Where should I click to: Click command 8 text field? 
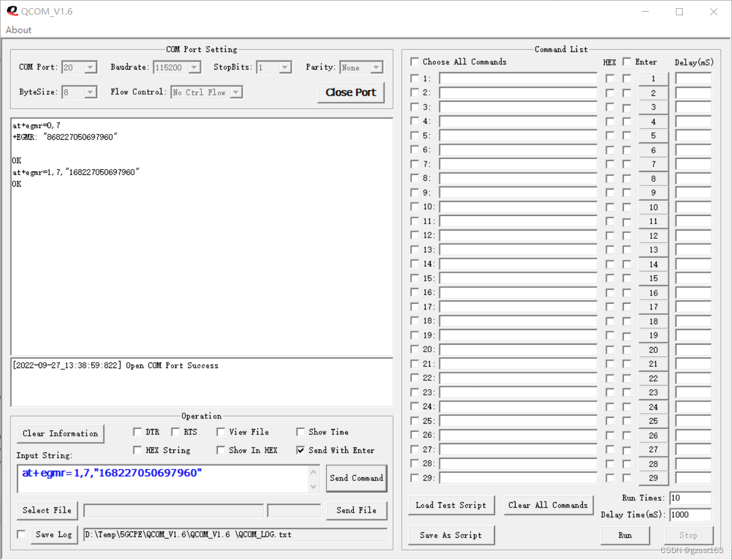coord(518,178)
